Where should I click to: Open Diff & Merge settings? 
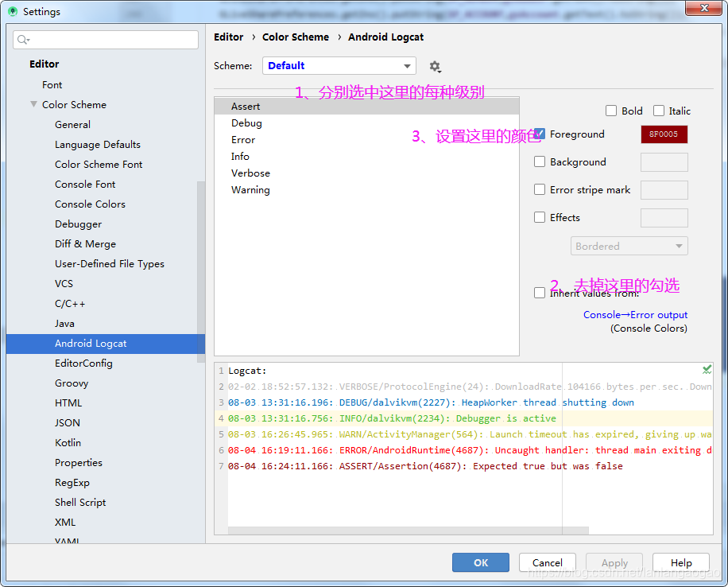[x=85, y=244]
